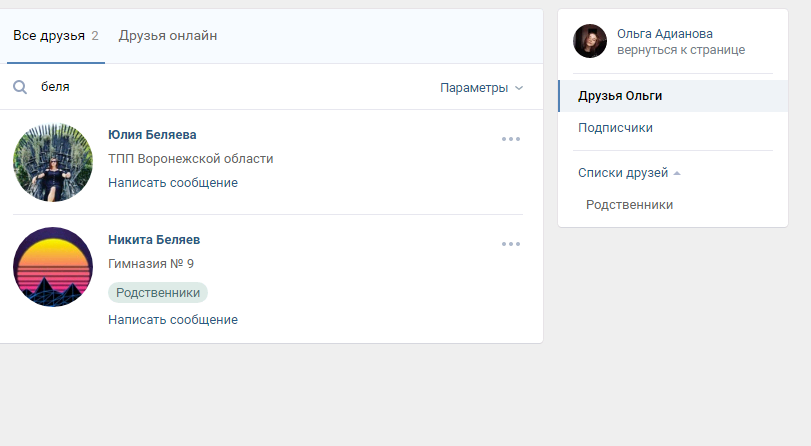Click the Родственники tag on Никита

pyautogui.click(x=158, y=293)
